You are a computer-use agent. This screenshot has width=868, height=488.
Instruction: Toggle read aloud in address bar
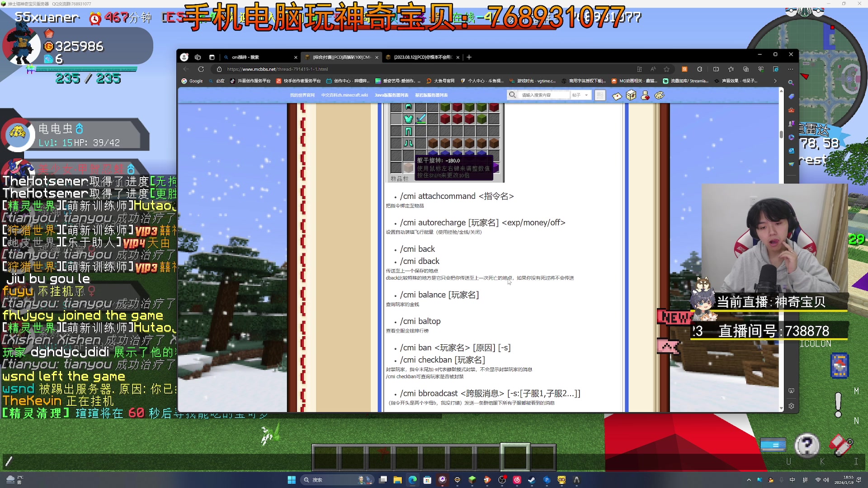click(653, 69)
